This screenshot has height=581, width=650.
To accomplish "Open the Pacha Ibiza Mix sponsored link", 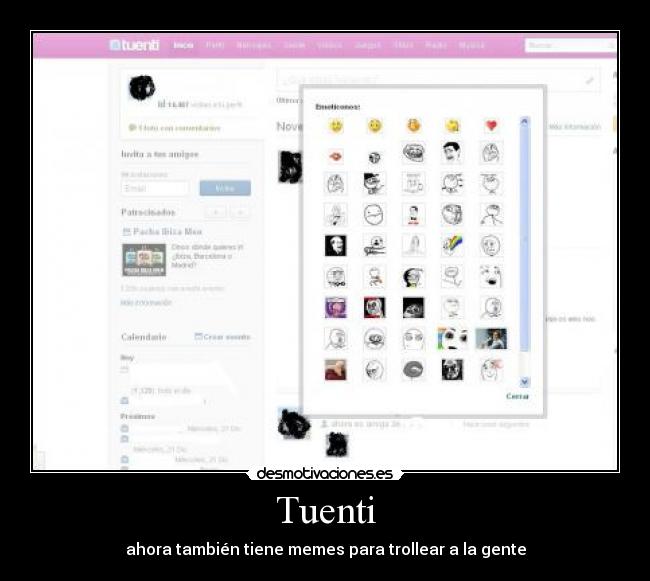I will click(167, 231).
